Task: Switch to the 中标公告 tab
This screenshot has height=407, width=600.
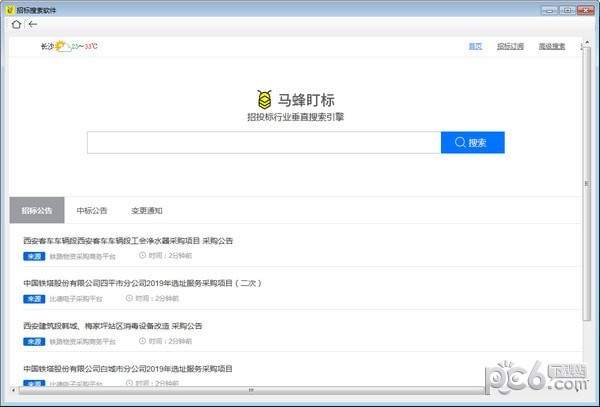Action: [92, 211]
